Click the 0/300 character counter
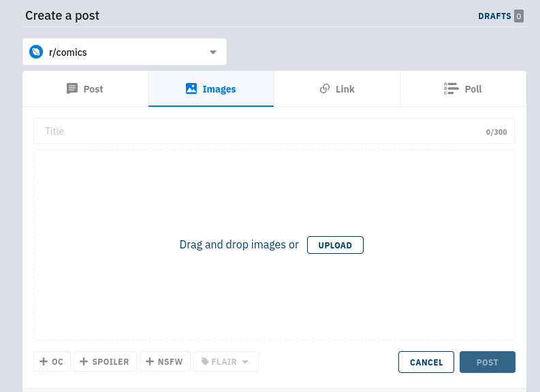Image resolution: width=540 pixels, height=392 pixels. pyautogui.click(x=496, y=132)
